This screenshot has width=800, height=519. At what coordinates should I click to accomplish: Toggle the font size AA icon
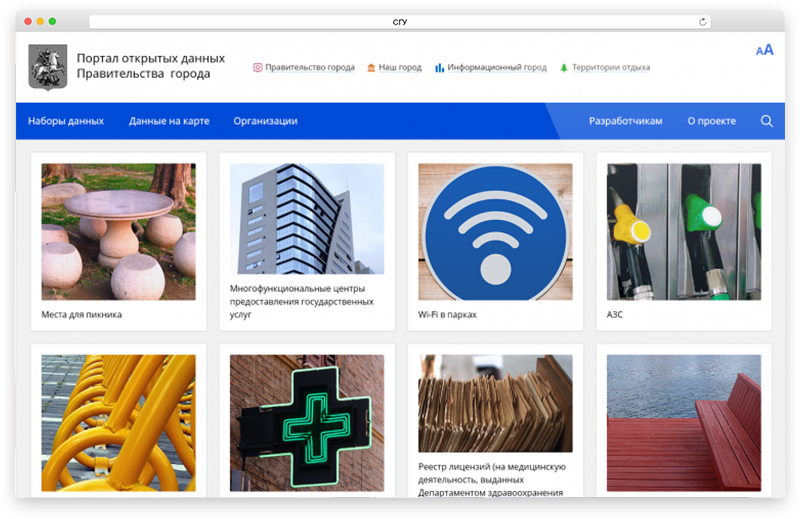[764, 50]
